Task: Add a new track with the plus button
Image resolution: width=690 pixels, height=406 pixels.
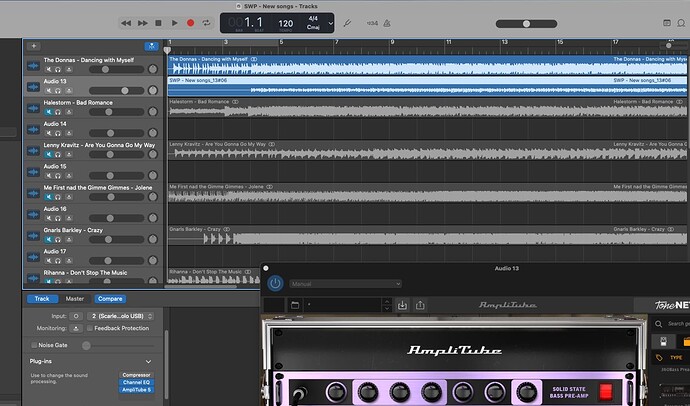Action: [34, 46]
